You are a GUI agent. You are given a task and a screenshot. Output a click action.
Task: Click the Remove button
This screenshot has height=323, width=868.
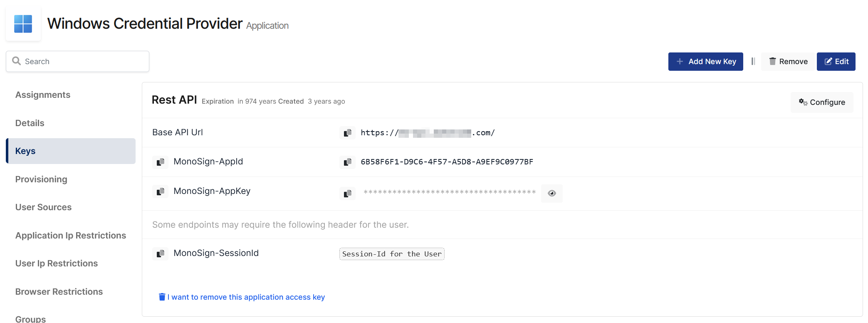pyautogui.click(x=788, y=62)
